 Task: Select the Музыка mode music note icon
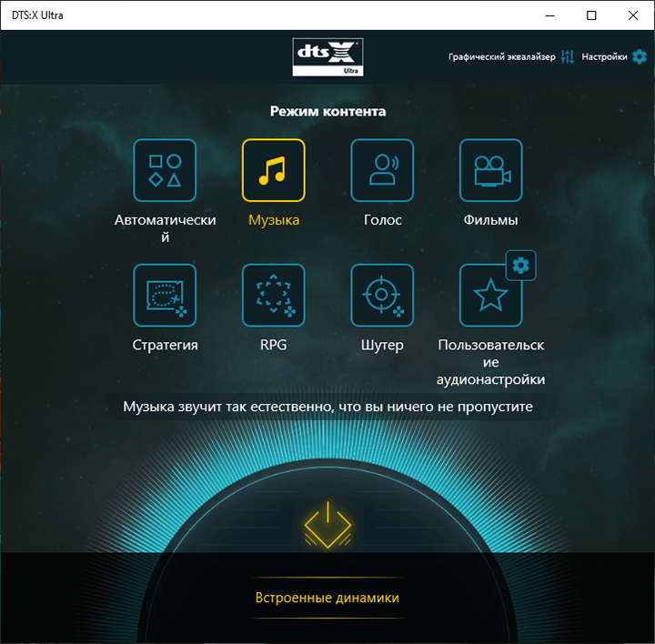point(273,170)
